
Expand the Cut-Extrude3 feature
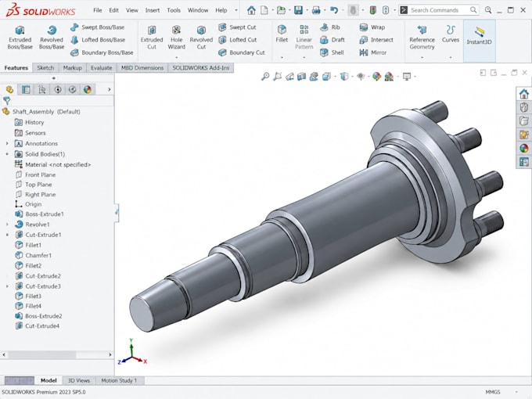[x=7, y=286]
